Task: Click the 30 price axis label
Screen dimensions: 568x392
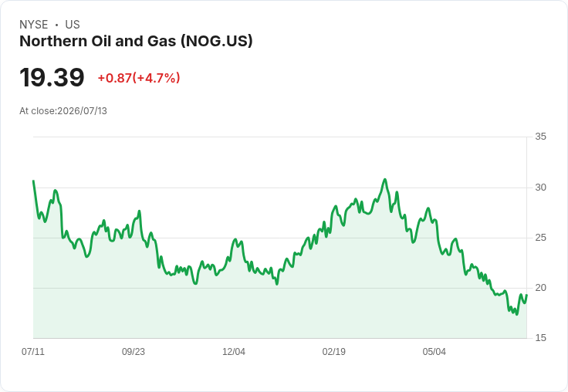Action: point(540,188)
